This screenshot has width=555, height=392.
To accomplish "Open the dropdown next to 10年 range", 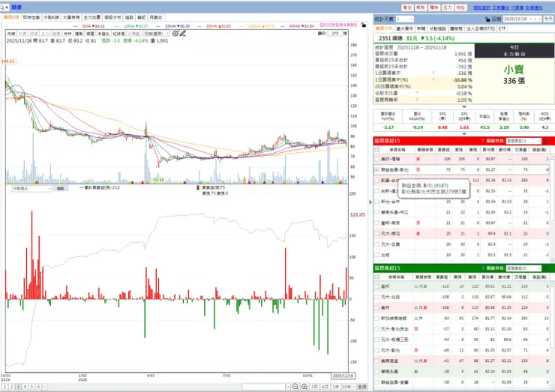I will point(353,387).
